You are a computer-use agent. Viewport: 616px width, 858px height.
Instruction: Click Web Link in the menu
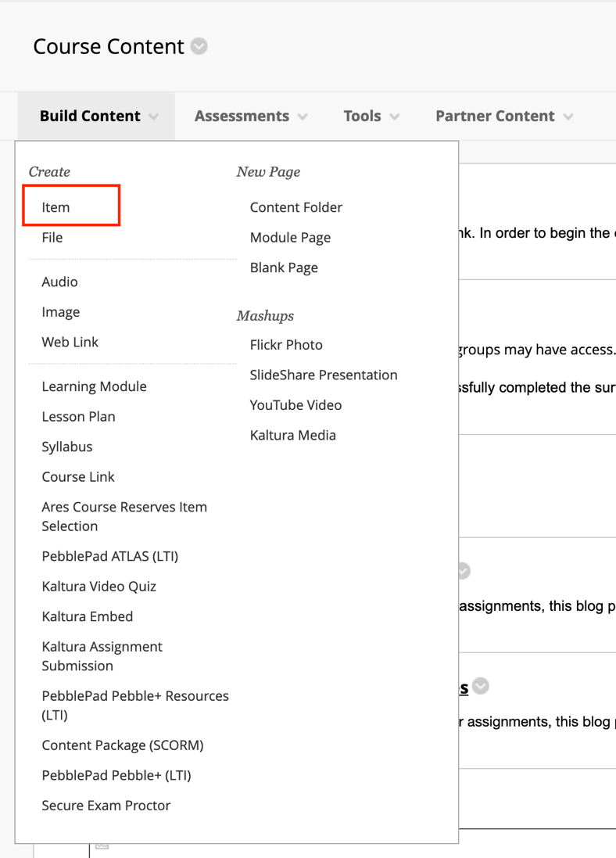[x=70, y=342]
